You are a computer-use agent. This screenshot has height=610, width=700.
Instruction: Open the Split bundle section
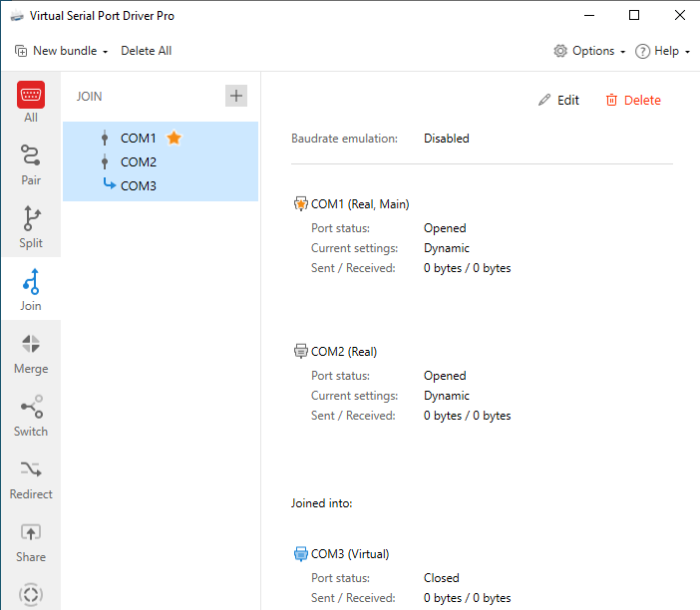(x=31, y=226)
